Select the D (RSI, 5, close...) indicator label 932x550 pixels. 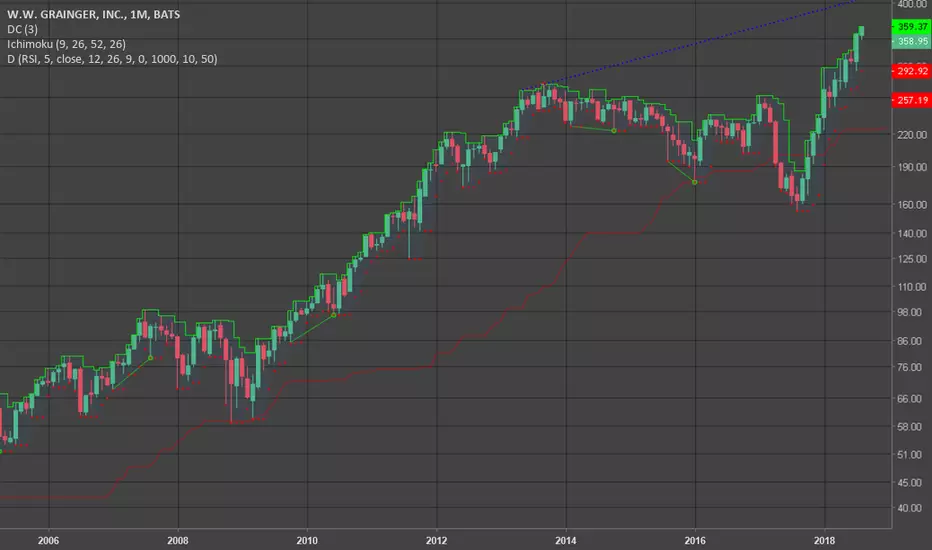pyautogui.click(x=112, y=59)
